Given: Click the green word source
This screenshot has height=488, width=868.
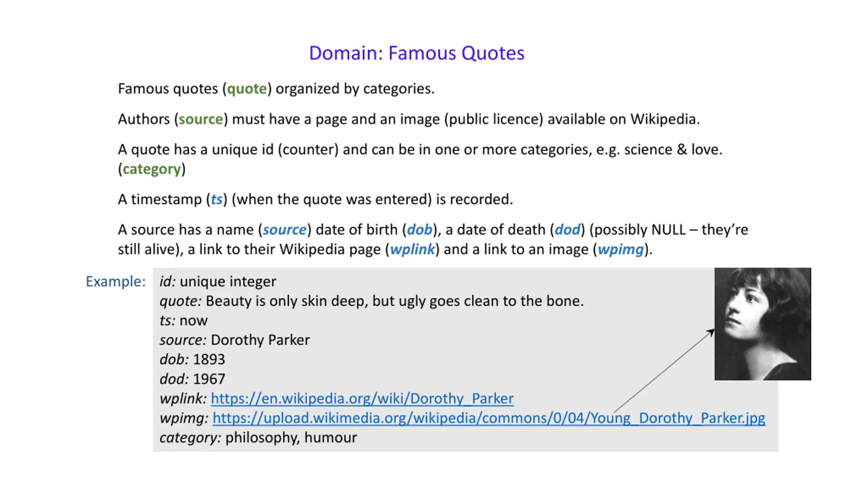Looking at the screenshot, I should tap(201, 119).
